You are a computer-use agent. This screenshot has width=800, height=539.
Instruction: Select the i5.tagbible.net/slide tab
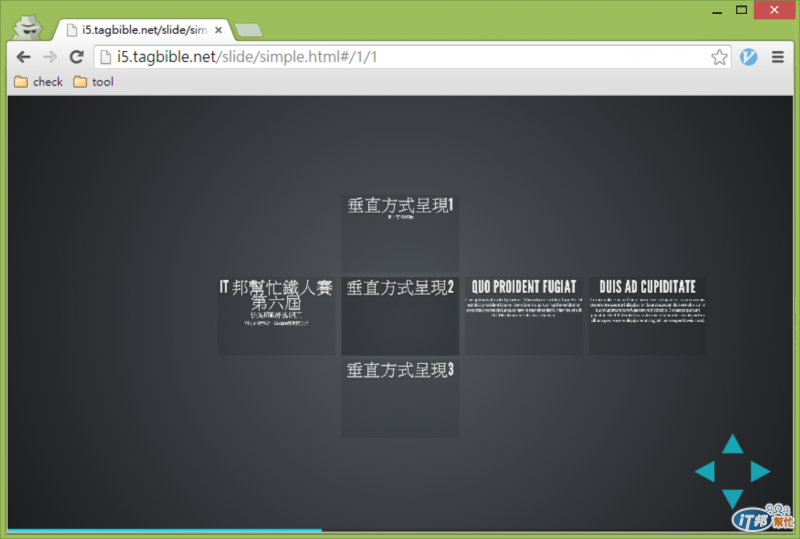(x=143, y=30)
